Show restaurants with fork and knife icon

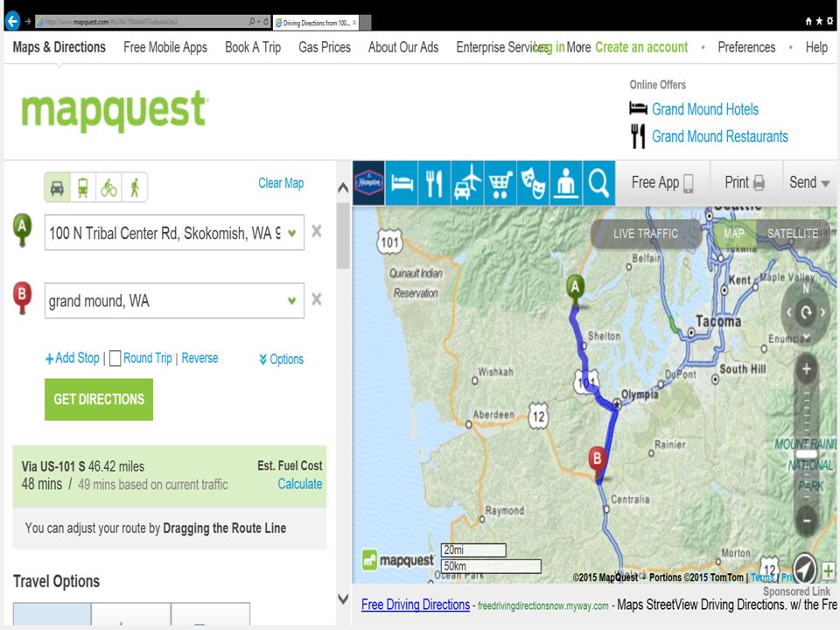(435, 183)
